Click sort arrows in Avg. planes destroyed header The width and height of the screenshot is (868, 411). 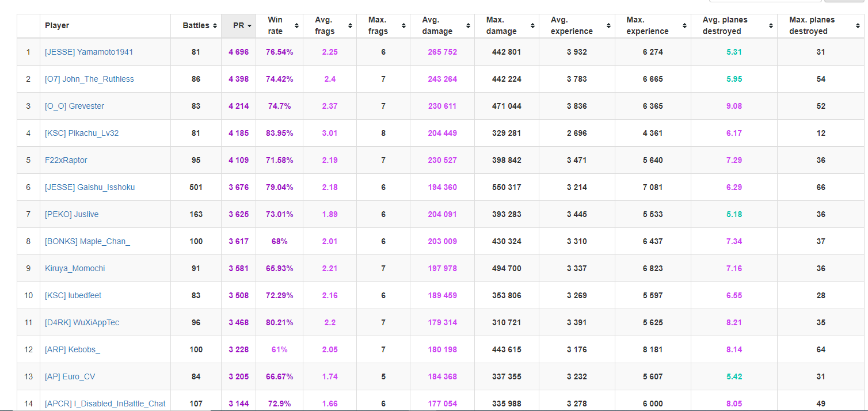[771, 26]
